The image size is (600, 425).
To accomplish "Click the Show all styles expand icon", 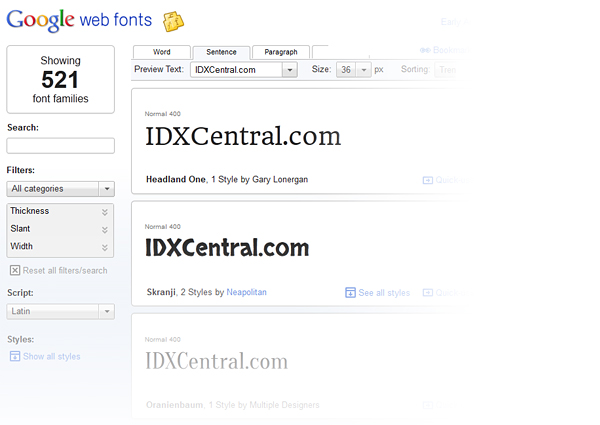I will coord(15,356).
